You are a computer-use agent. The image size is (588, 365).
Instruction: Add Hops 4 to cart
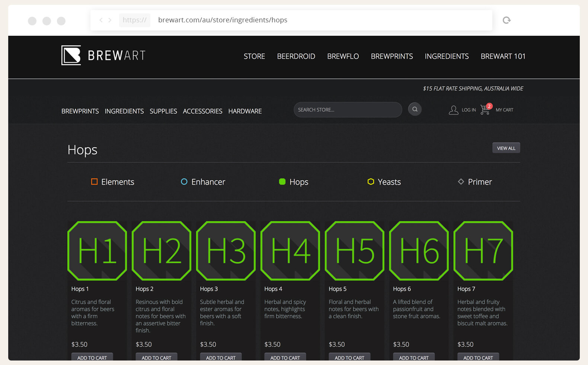point(285,357)
